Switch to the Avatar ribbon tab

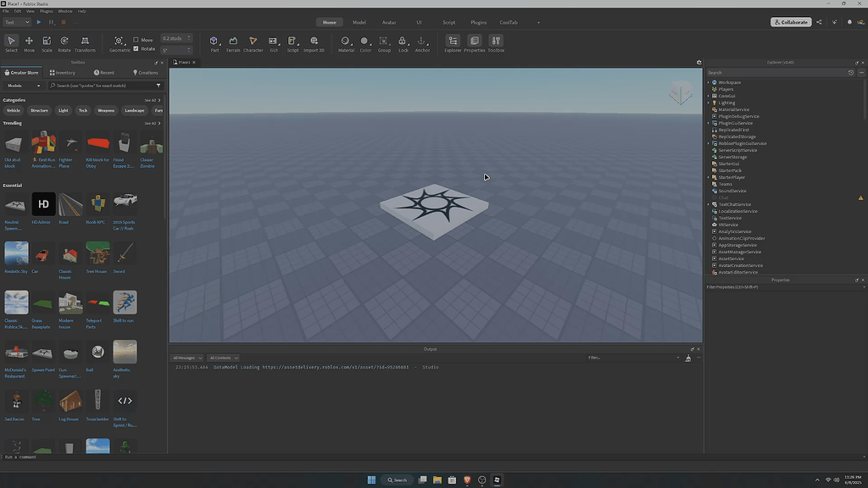389,22
